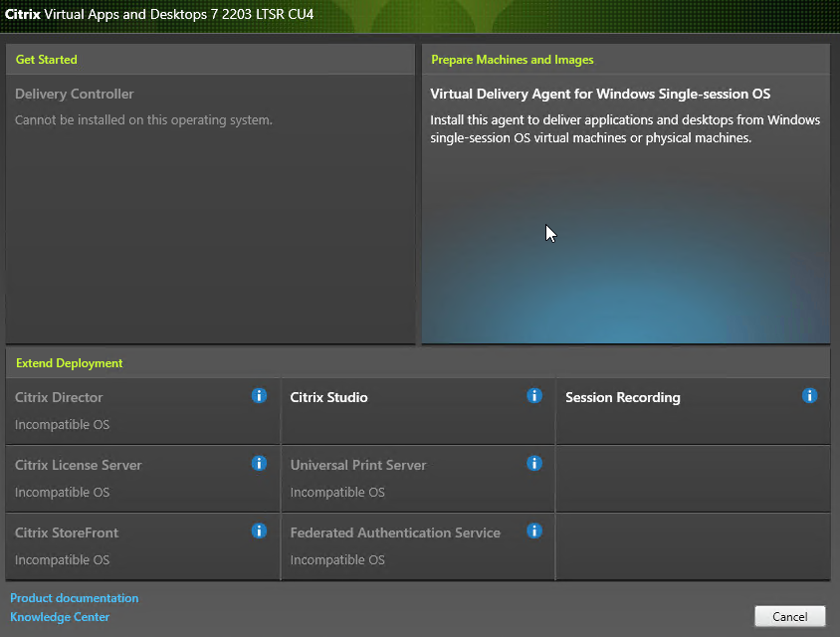
Task: Click the Universal Print Server tile
Action: point(418,479)
